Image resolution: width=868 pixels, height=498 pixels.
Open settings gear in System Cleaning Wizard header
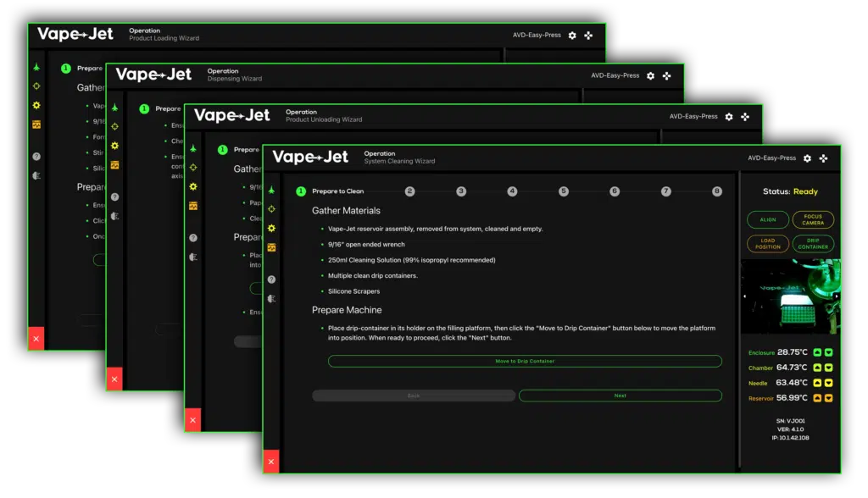(x=807, y=158)
